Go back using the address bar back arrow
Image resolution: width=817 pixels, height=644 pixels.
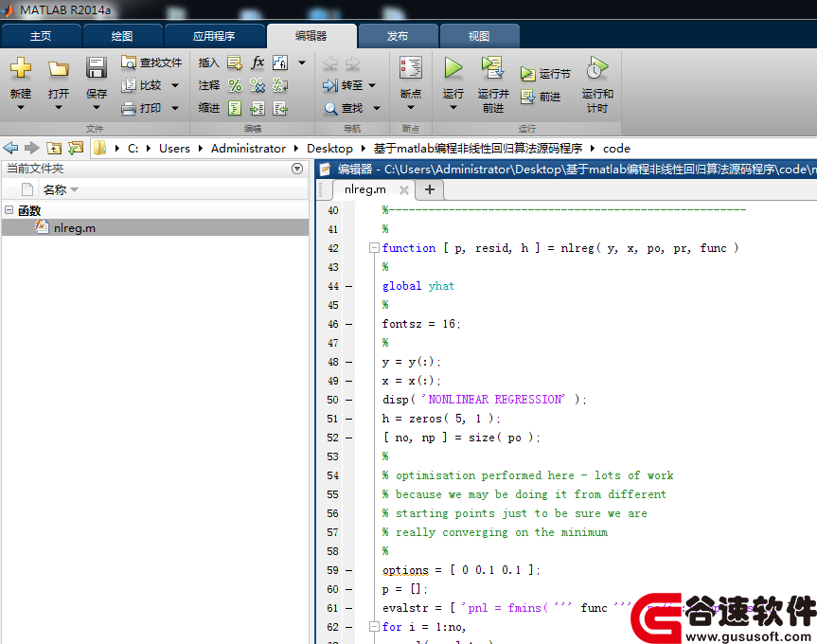(10, 149)
